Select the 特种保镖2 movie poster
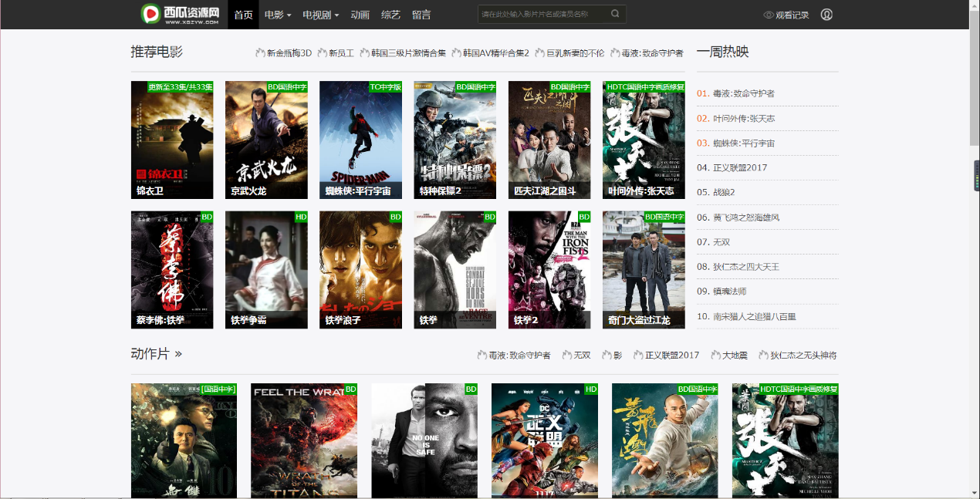 coord(455,140)
